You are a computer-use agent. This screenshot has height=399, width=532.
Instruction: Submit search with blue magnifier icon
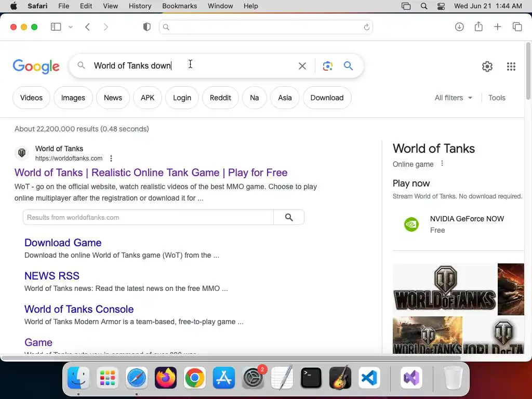tap(348, 65)
